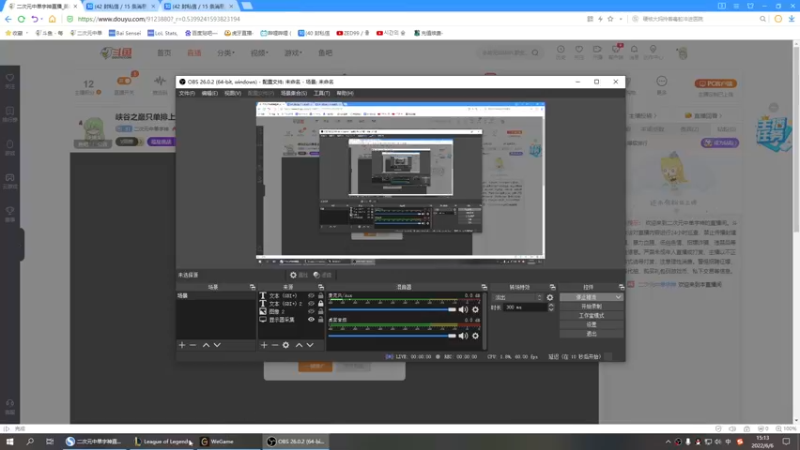Move the scene up with the Scenes panel arrow
This screenshot has width=800, height=450.
[x=206, y=345]
